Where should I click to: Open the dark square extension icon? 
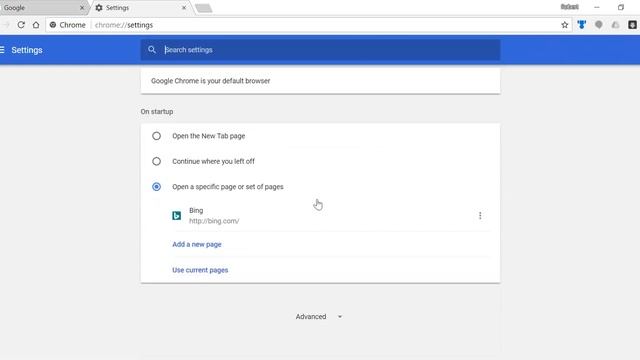coord(632,25)
